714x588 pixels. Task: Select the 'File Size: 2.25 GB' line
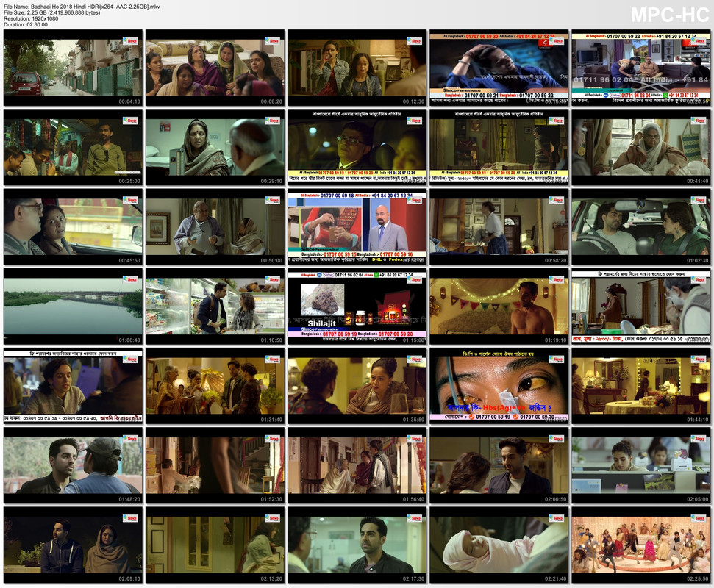(x=52, y=12)
